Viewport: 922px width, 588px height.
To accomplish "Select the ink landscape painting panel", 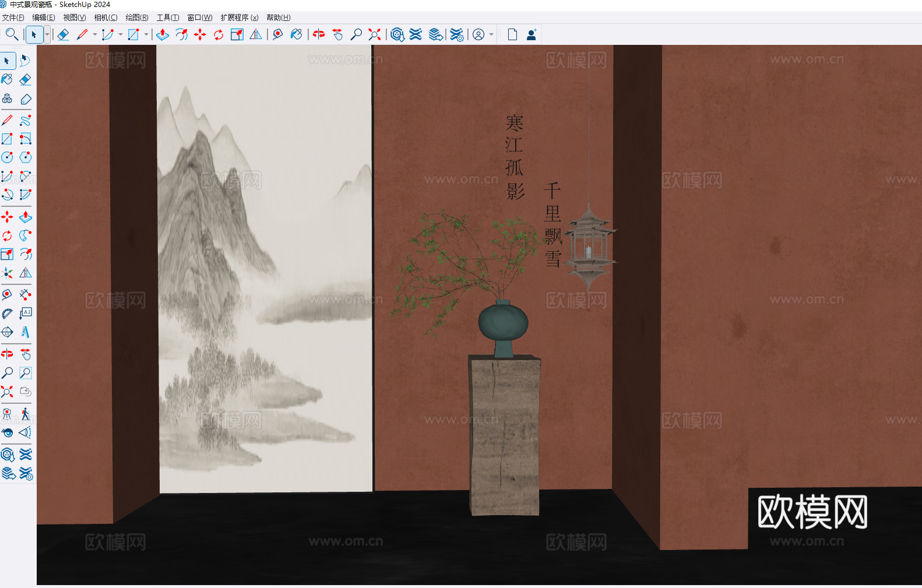I will (x=265, y=269).
